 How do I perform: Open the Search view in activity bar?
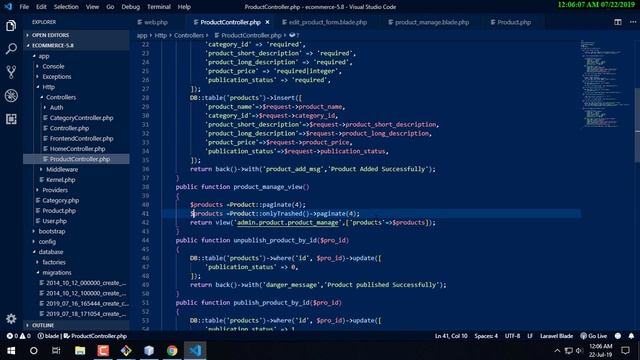11,49
